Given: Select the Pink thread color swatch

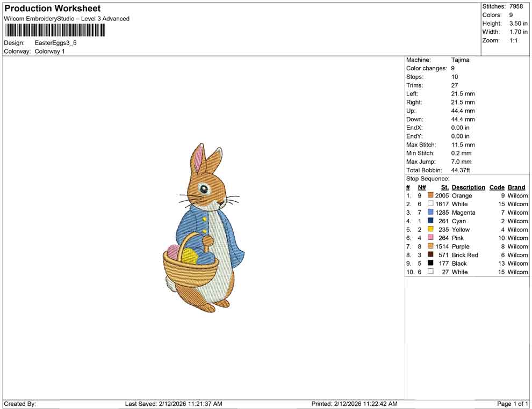Looking at the screenshot, I should click(x=430, y=238).
